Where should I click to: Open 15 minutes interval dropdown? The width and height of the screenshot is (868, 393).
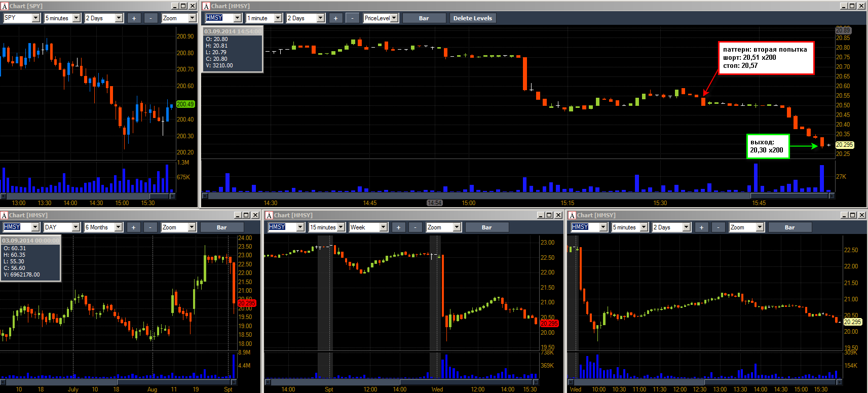[x=341, y=227]
